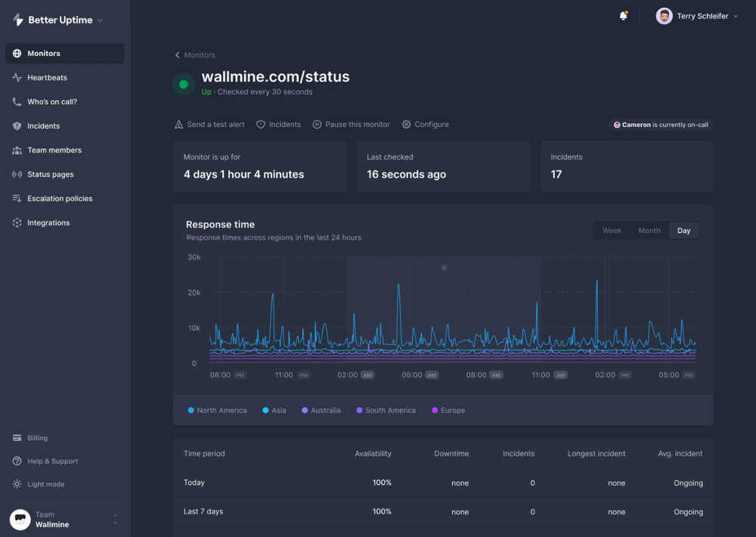756x537 pixels.
Task: Select the Escalation policies icon
Action: (x=17, y=198)
